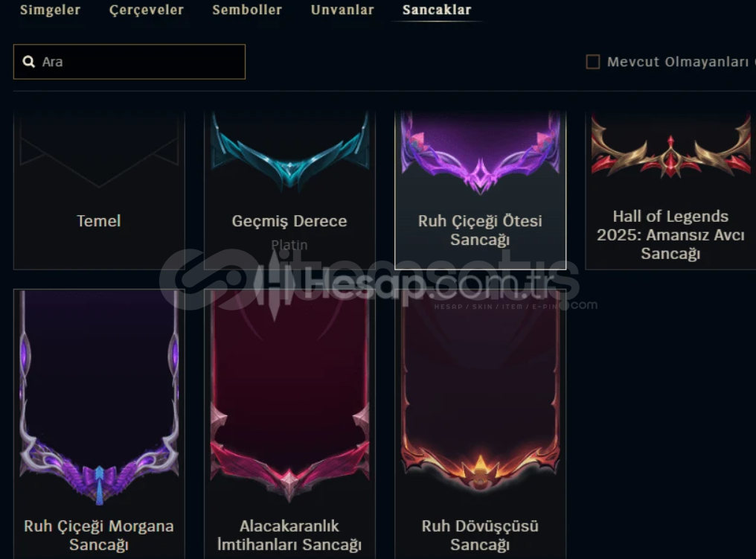Select the Sancaklar tab
This screenshot has height=559, width=756.
[x=437, y=10]
